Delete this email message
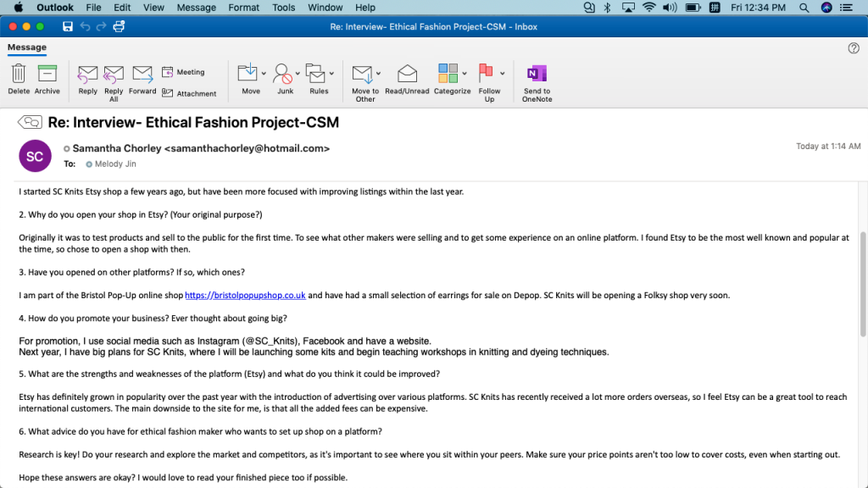Viewport: 868px width, 488px height. 19,80
